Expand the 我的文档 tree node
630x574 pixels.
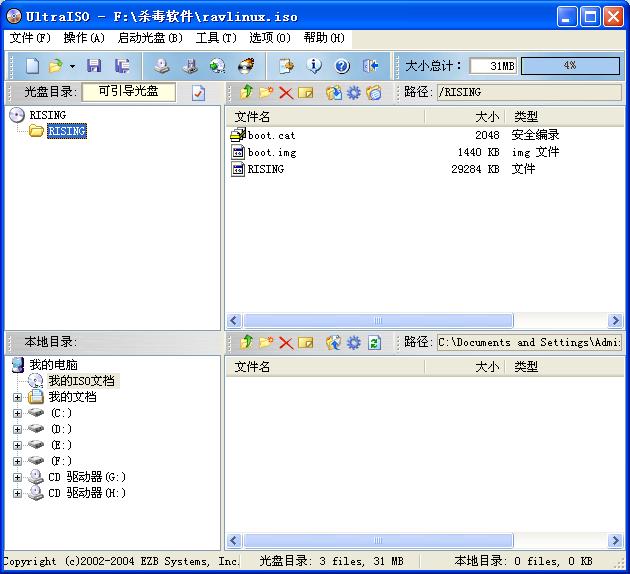pyautogui.click(x=17, y=397)
